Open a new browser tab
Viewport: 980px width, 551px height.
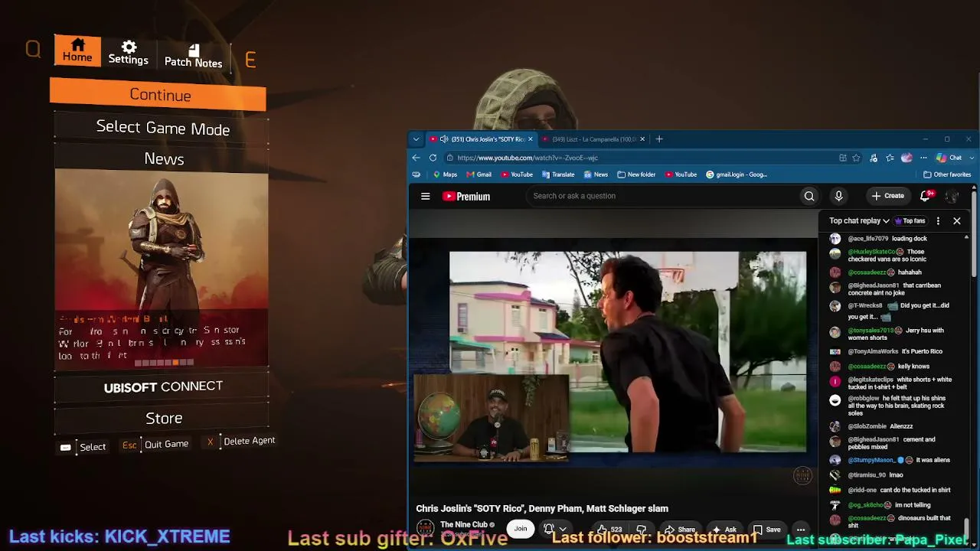659,139
